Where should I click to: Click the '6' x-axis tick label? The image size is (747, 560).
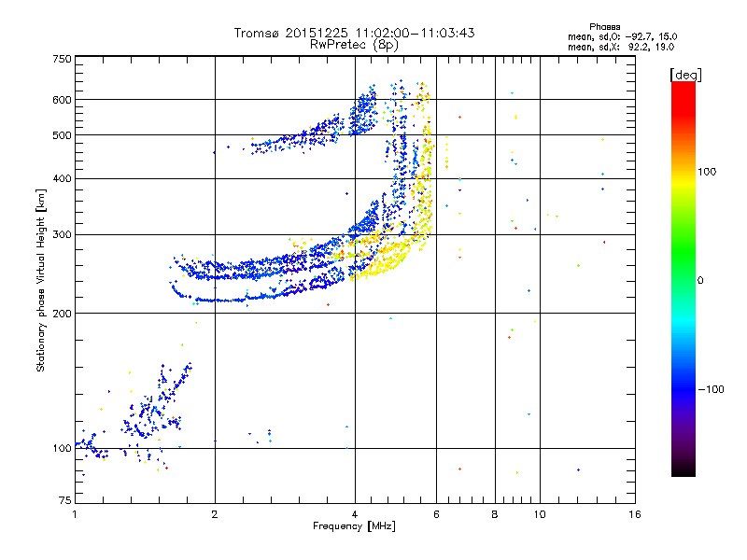(x=436, y=514)
